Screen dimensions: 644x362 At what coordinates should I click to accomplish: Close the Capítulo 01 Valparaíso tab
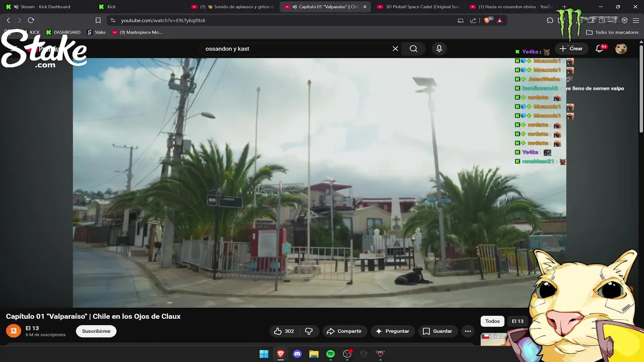(365, 7)
